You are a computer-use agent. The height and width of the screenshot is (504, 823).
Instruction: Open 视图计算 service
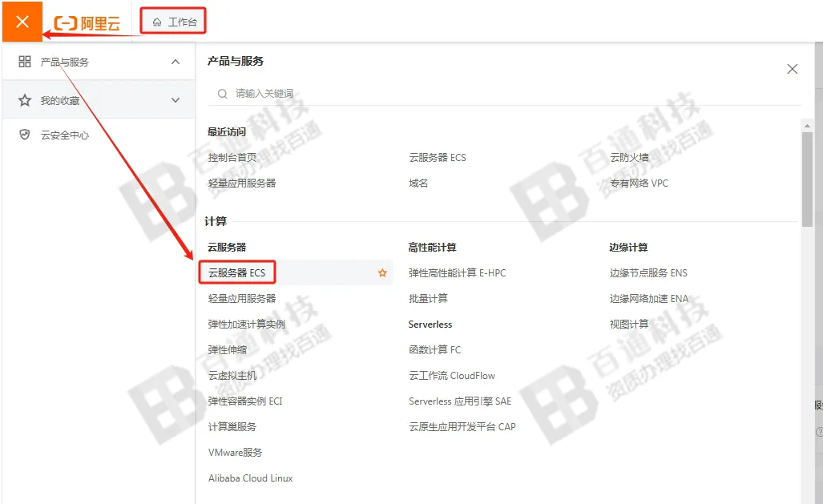pos(629,324)
